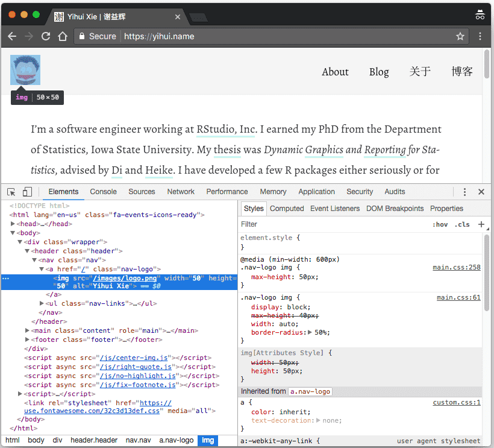Click the RStudio, Inc. link on the page
This screenshot has height=448, width=494.
pos(226,129)
